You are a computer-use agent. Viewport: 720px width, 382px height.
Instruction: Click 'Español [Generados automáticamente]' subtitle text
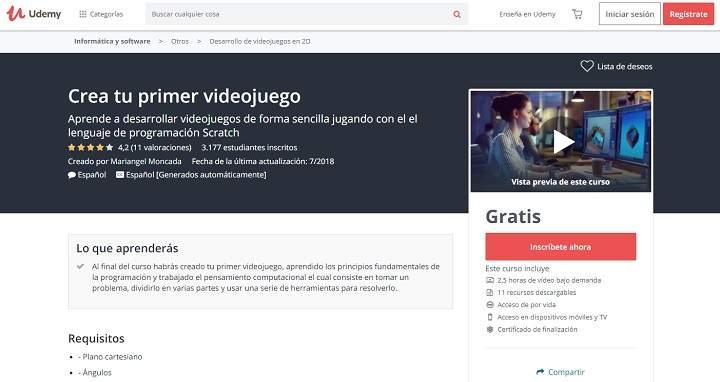196,175
